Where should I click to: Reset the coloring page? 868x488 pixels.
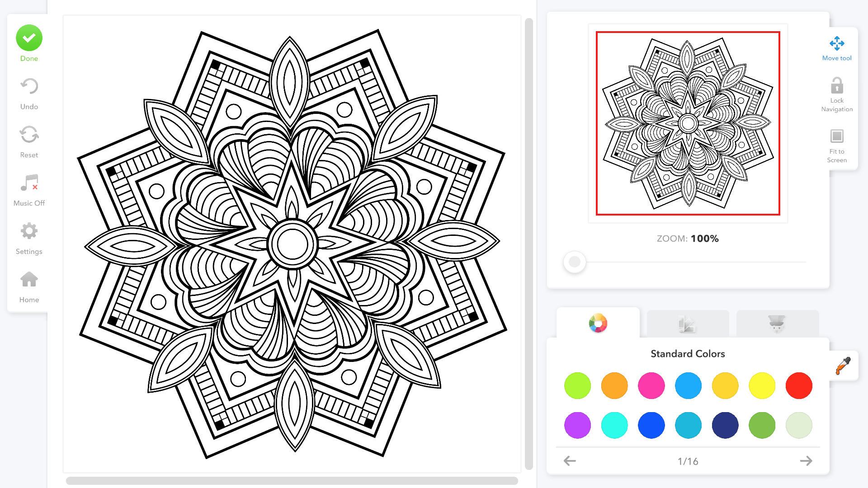point(29,135)
